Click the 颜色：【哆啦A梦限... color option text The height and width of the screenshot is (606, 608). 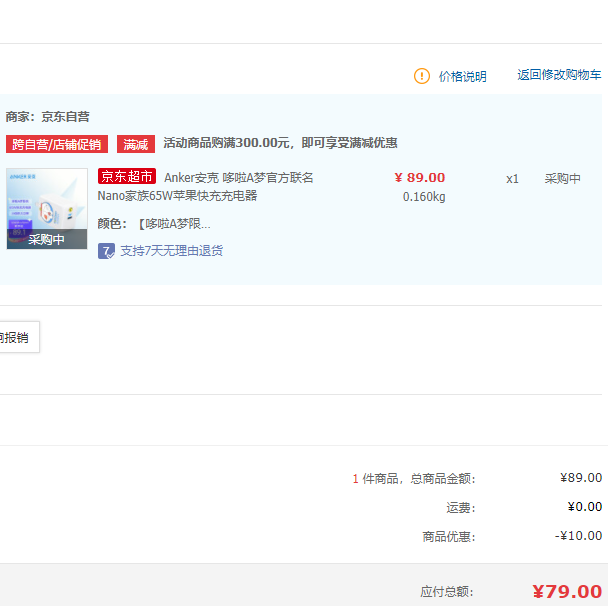tap(154, 224)
